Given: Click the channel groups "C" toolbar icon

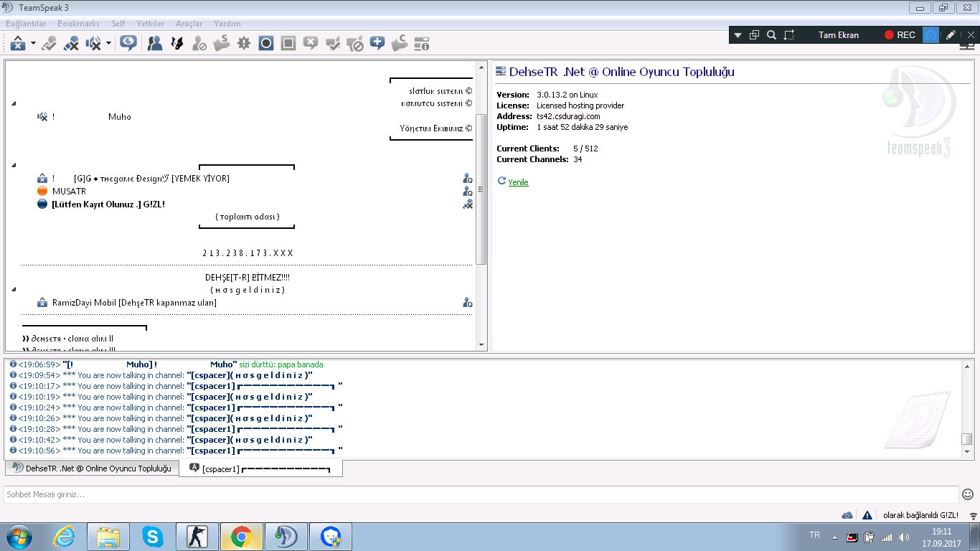Looking at the screenshot, I should coord(399,43).
